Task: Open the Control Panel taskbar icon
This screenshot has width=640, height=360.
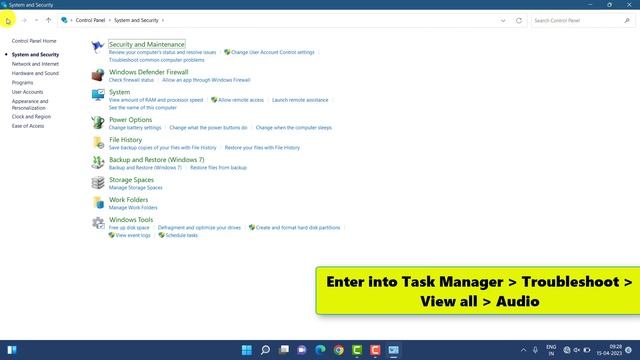Action: click(393, 350)
